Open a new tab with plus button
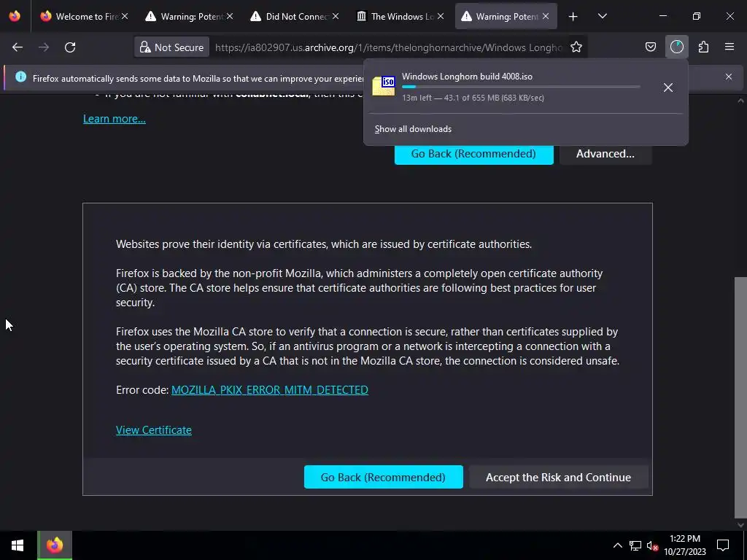This screenshot has width=747, height=560. pyautogui.click(x=573, y=17)
